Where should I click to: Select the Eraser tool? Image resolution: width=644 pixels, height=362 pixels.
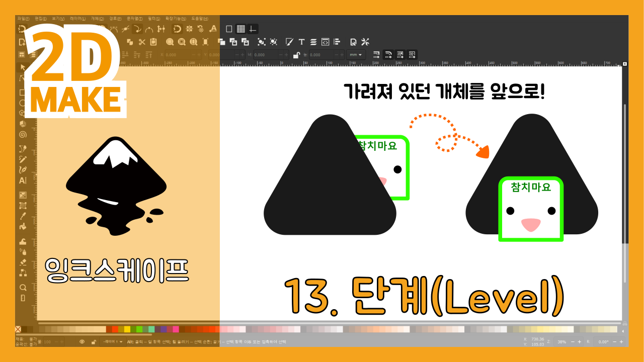23,262
